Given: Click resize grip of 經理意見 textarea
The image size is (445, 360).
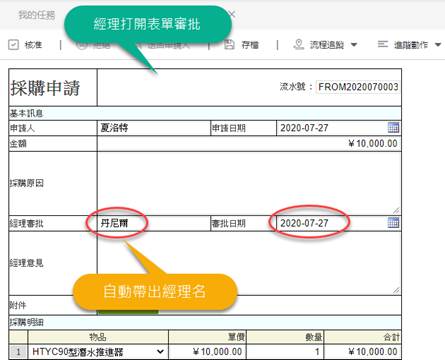Looking at the screenshot, I should click(396, 290).
